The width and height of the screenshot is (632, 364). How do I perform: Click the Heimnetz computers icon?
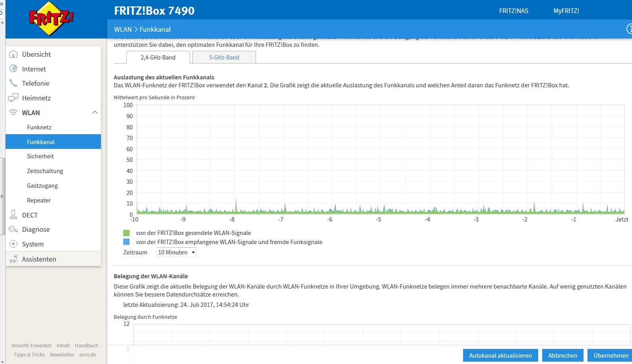(14, 98)
